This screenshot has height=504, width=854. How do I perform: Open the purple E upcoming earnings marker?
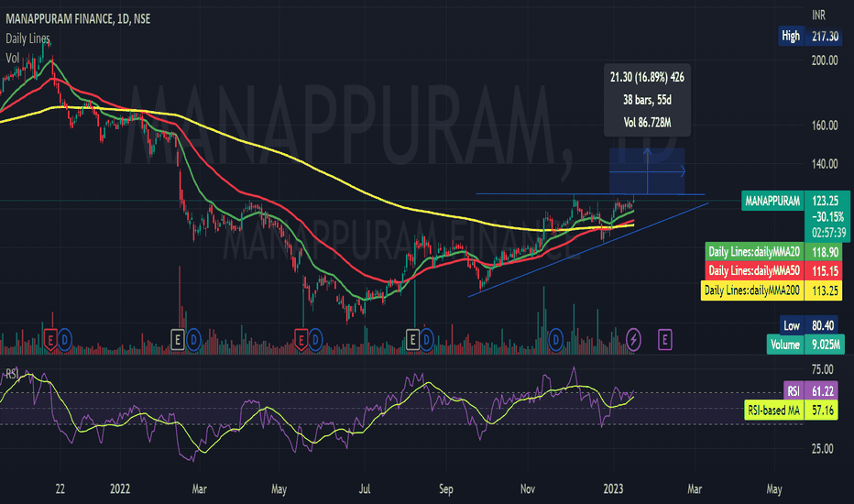tap(664, 341)
